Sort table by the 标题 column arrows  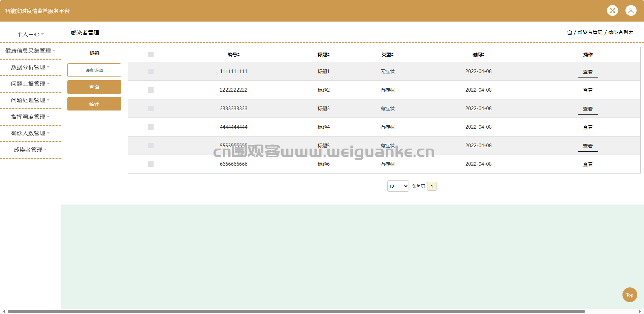[328, 55]
